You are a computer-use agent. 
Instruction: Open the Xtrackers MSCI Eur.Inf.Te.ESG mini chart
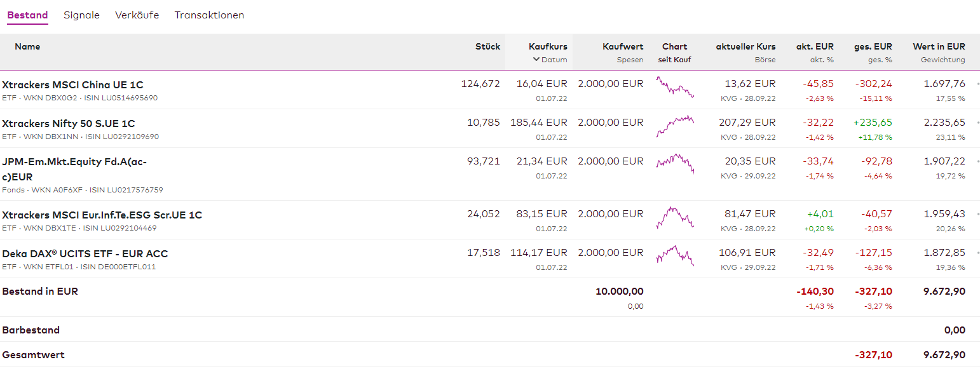tap(674, 217)
